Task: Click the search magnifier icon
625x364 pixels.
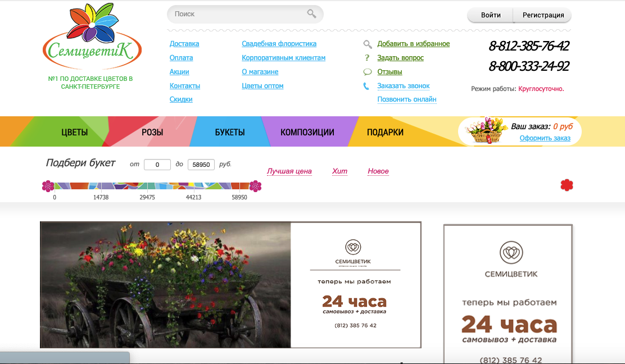Action: [311, 14]
